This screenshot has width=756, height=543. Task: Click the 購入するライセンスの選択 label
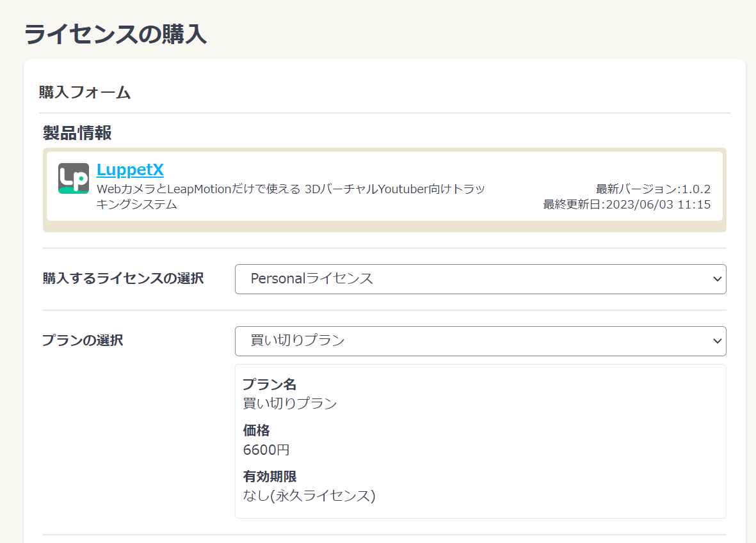point(123,279)
